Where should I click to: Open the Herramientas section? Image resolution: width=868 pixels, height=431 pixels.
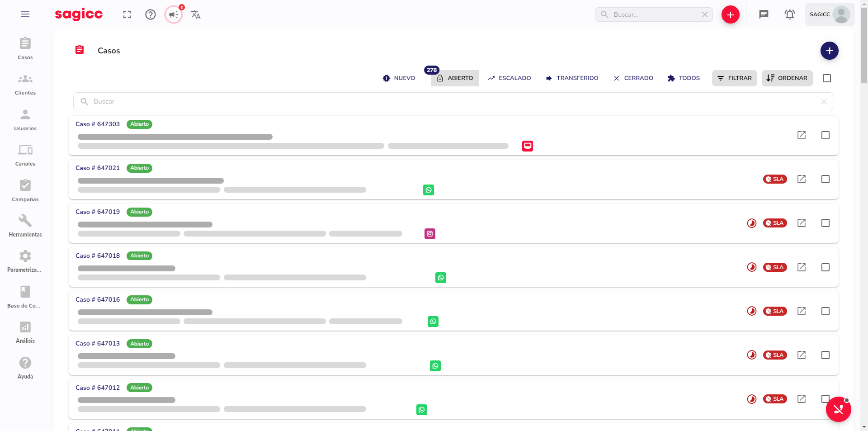(x=25, y=225)
